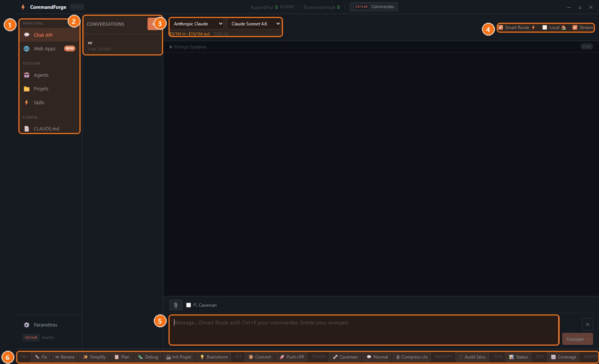Disable the Smart Route checkbox

pos(501,27)
